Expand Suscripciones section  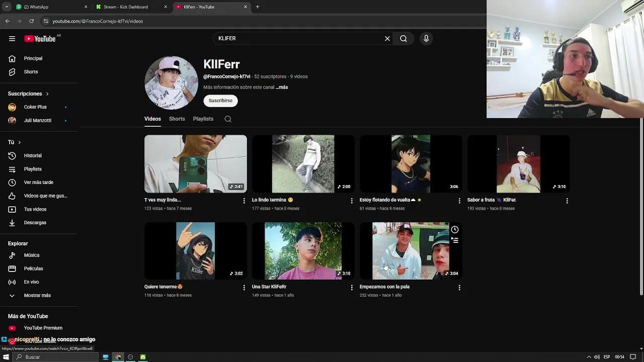[x=29, y=94]
